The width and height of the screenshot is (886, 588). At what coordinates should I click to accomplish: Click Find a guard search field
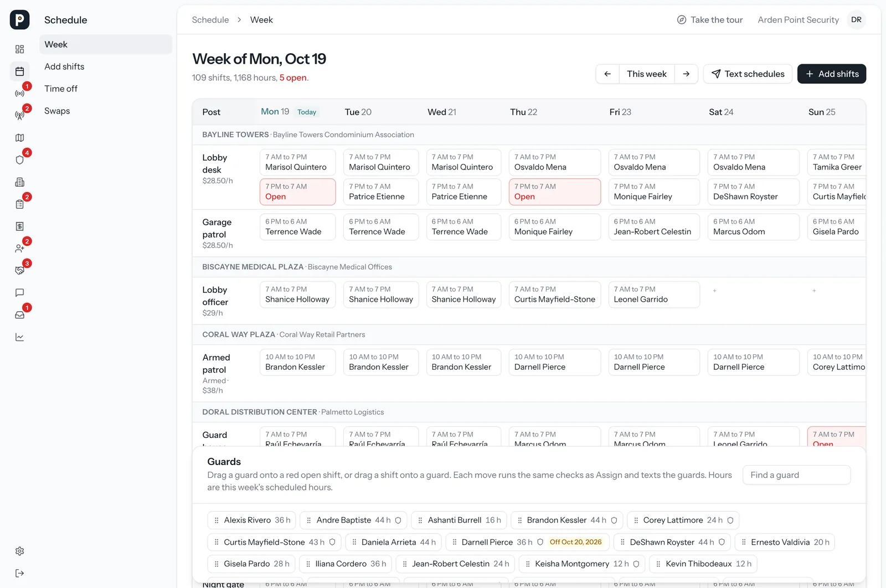(x=796, y=475)
